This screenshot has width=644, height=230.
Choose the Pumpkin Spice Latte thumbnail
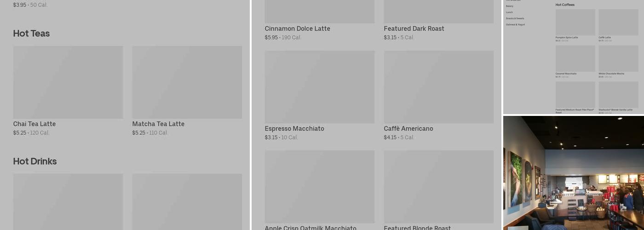tap(575, 22)
